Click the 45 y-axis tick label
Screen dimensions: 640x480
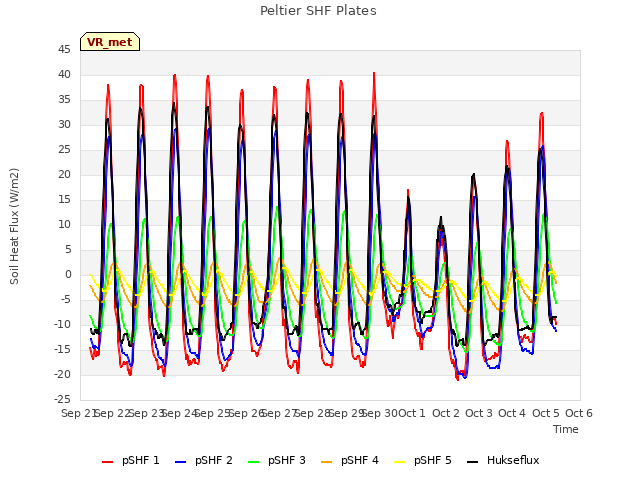click(x=64, y=50)
